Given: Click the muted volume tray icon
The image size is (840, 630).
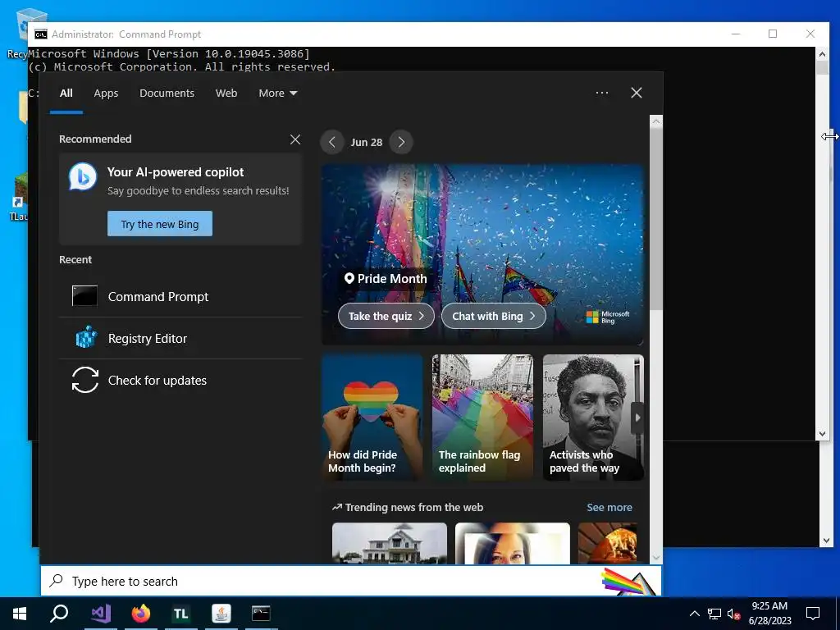Looking at the screenshot, I should pyautogui.click(x=734, y=614).
